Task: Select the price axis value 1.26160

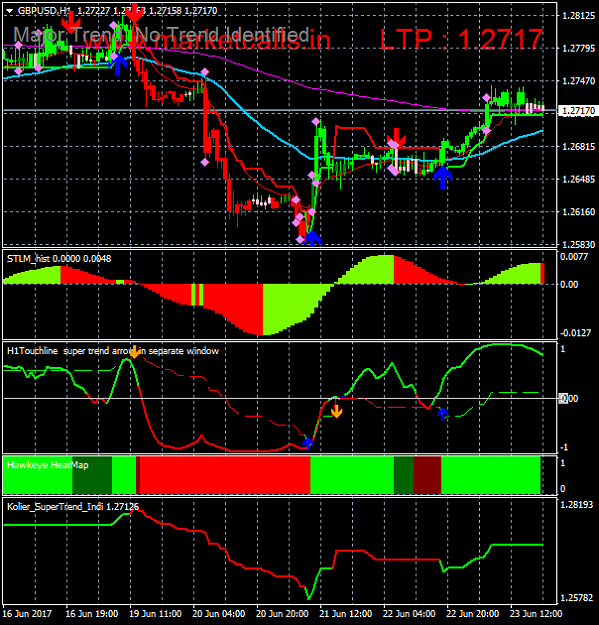Action: coord(578,212)
